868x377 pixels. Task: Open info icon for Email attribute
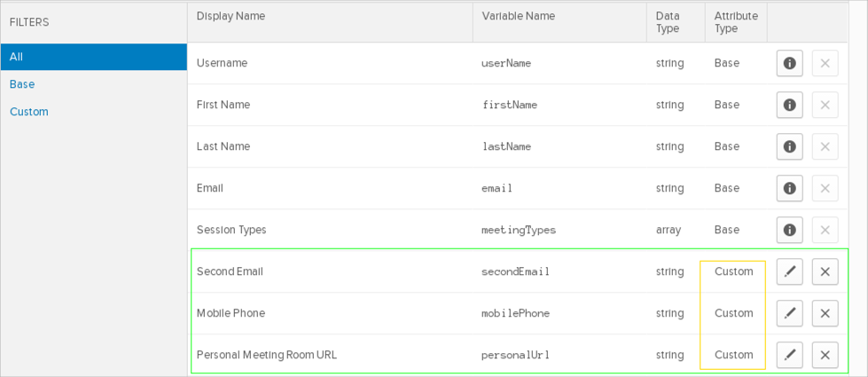point(789,188)
